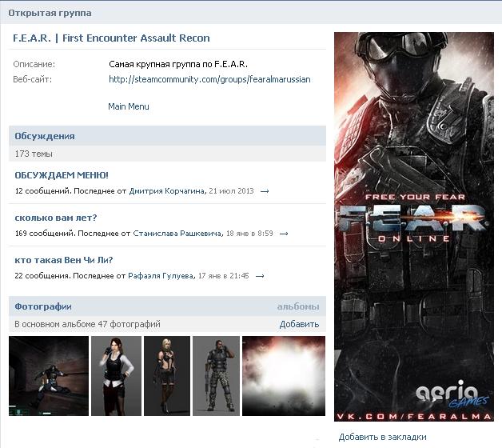This screenshot has width=502, height=448.
Task: Click the Открытая группа header text
Action: [50, 13]
